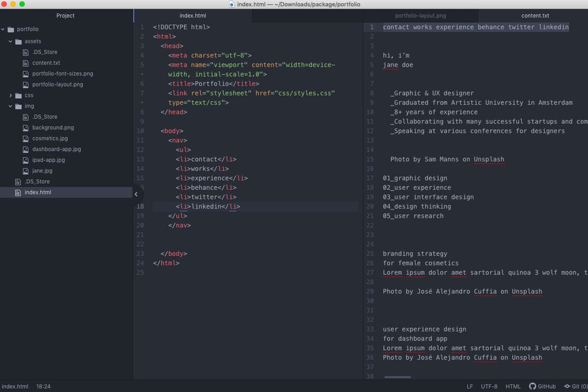Click the GitHub icon in status bar

tap(532, 386)
